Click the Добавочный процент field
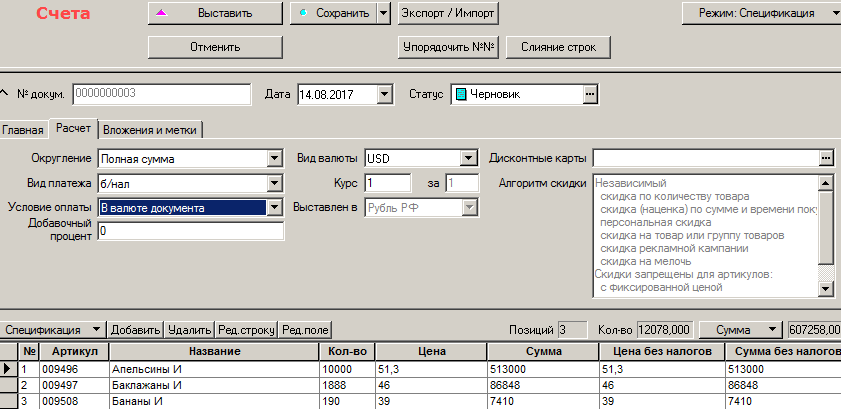Viewport: 841px width, 409px height. click(191, 232)
